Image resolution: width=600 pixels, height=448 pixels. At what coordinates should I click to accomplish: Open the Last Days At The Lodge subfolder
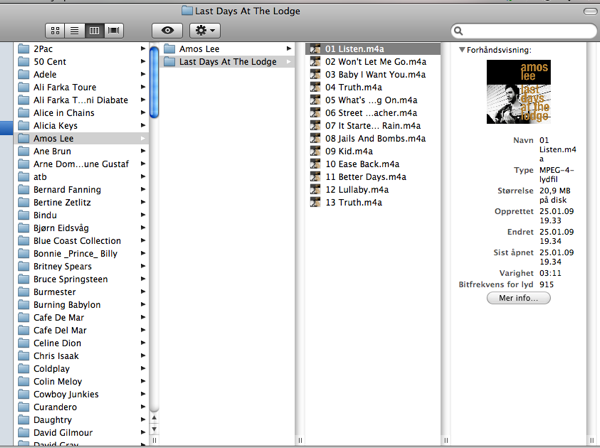[x=229, y=62]
